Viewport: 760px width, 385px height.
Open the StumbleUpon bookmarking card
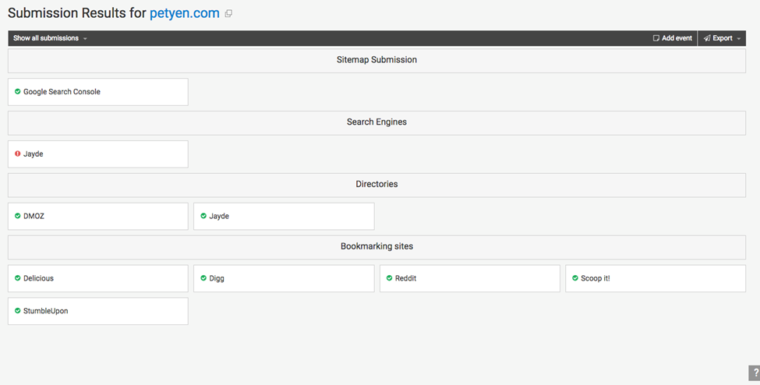point(98,311)
